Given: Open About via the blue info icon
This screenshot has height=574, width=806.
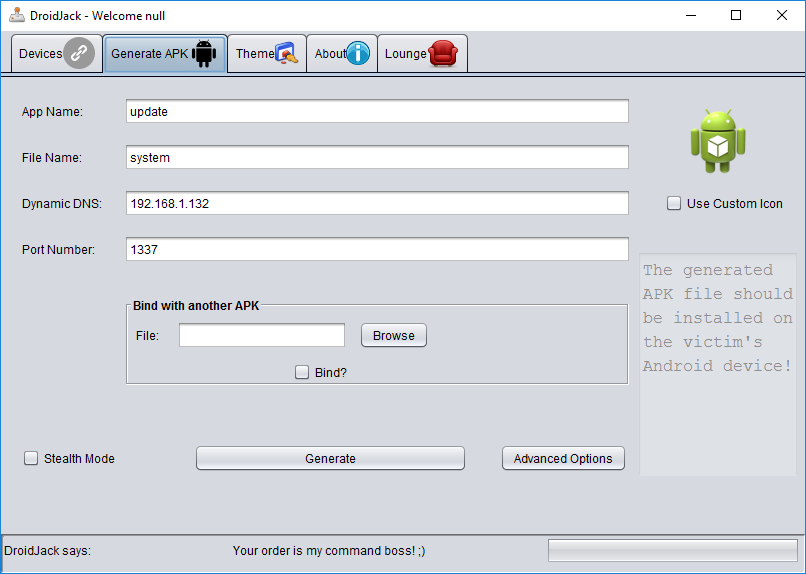Looking at the screenshot, I should coord(358,53).
